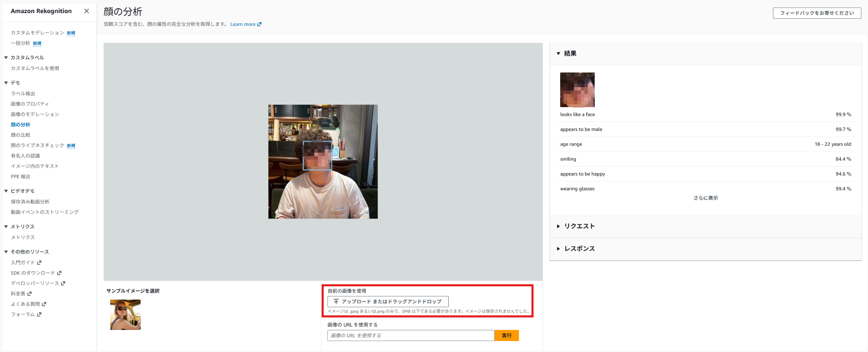Screen dimensions: 868x352
Task: Select the sample image thumbnail
Action: pos(125,315)
